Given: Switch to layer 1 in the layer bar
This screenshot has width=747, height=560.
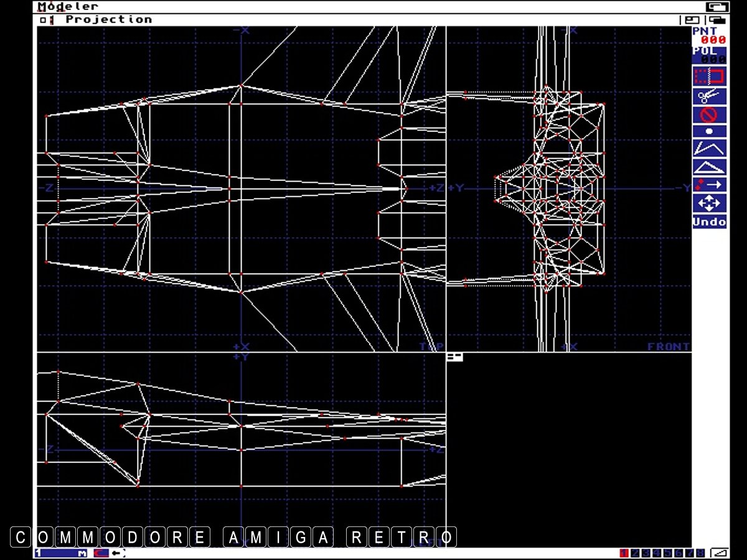Looking at the screenshot, I should click(x=624, y=553).
